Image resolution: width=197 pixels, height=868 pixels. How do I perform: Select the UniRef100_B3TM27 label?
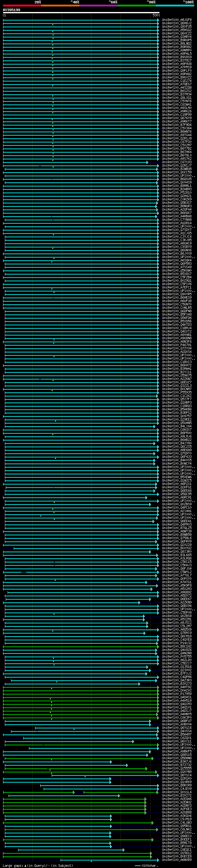coord(177,61)
